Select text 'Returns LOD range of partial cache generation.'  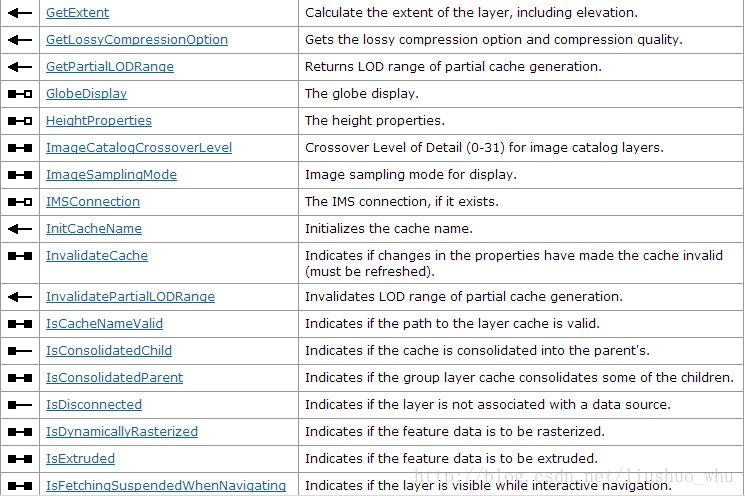(453, 67)
